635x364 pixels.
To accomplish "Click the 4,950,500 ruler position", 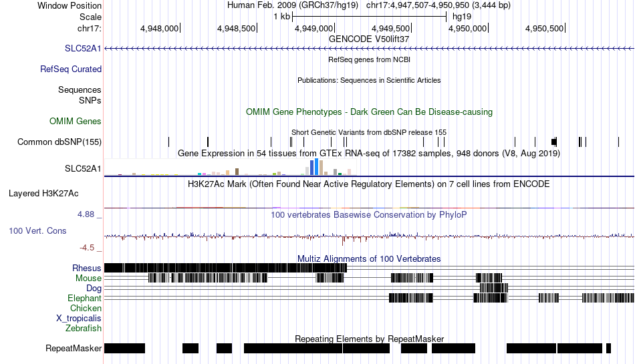I will pyautogui.click(x=545, y=28).
